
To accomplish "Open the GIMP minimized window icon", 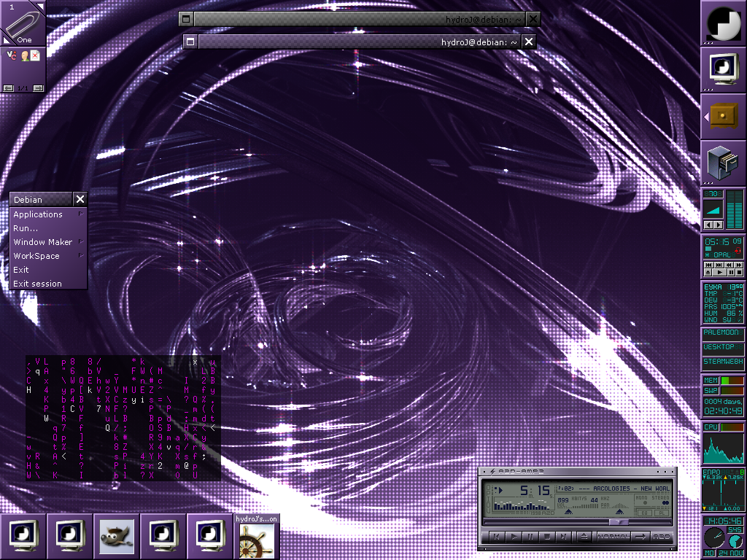I will (x=116, y=536).
